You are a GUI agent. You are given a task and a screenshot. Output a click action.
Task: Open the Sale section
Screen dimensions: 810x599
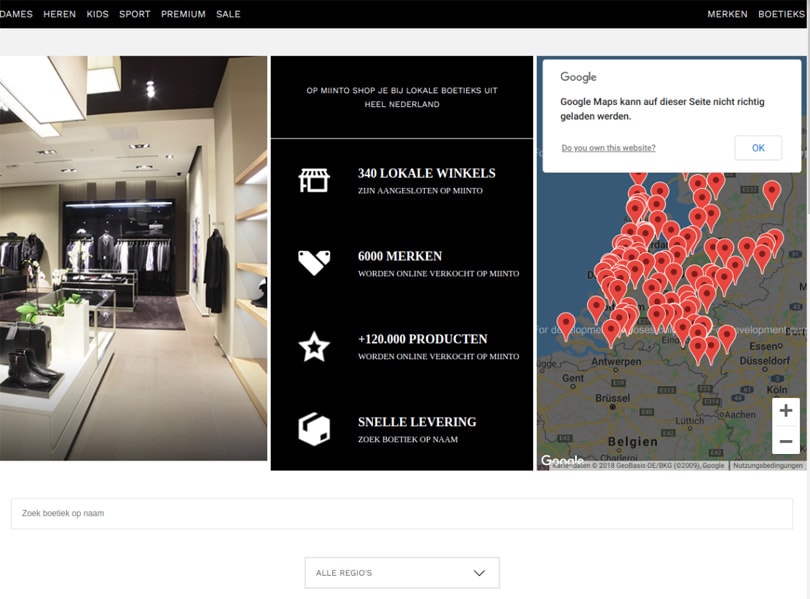[228, 14]
